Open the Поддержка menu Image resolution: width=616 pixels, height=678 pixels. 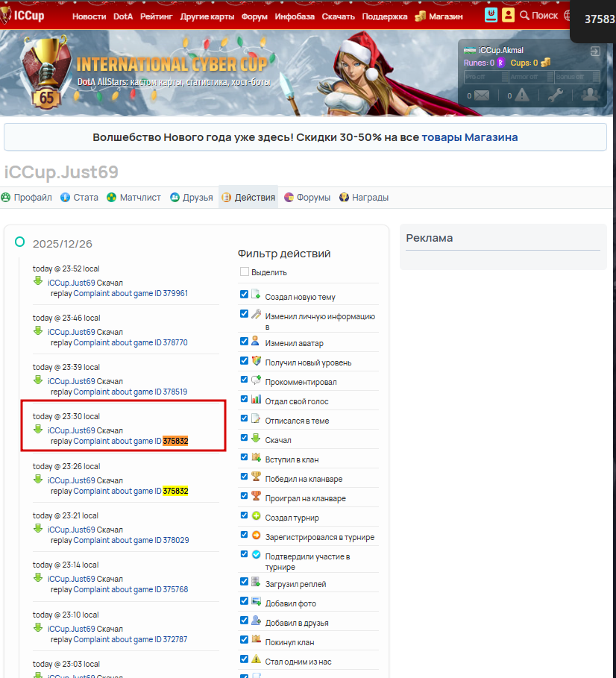(x=384, y=16)
